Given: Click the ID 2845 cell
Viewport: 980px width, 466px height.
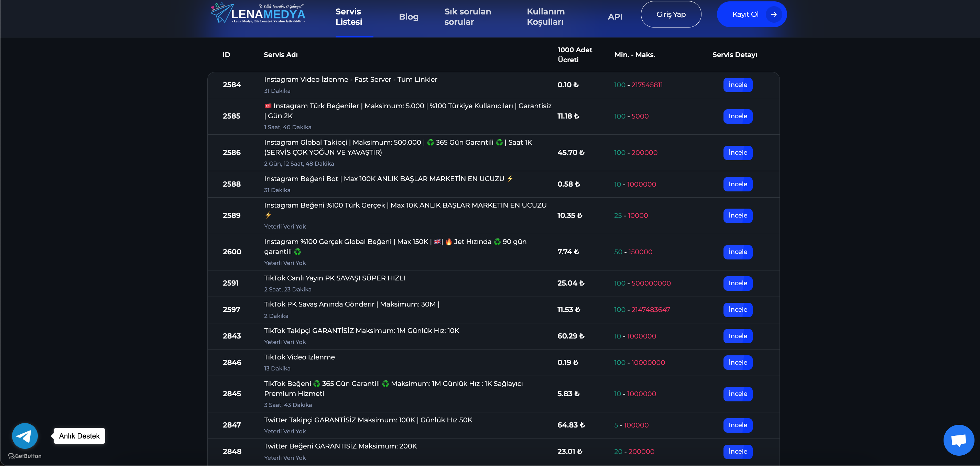Looking at the screenshot, I should [x=232, y=394].
